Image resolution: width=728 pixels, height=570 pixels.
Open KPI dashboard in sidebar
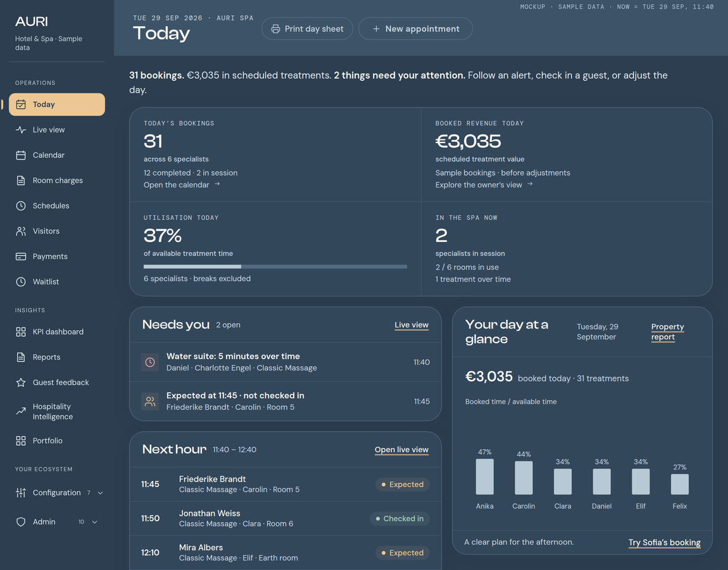(56, 332)
